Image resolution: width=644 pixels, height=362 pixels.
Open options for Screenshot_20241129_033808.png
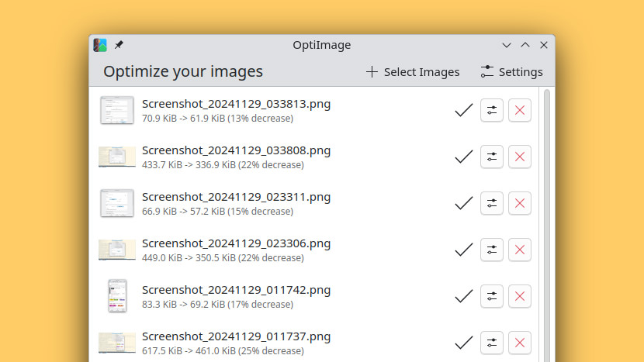coord(492,157)
